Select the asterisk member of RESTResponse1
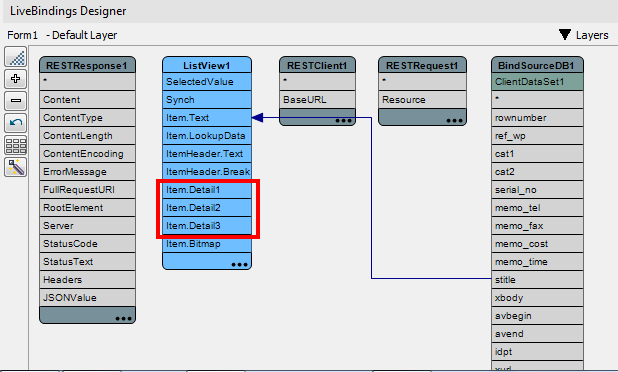 87,82
